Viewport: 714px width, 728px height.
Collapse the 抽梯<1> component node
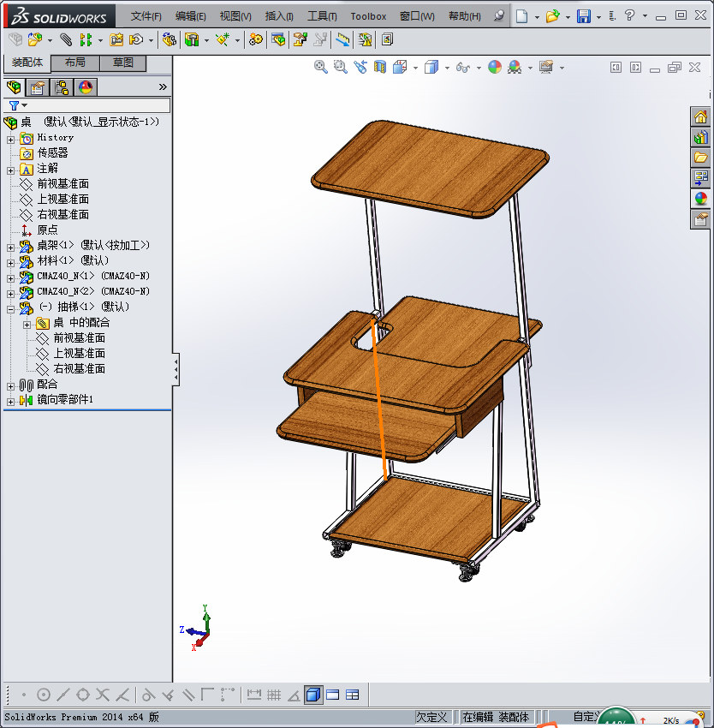coord(10,309)
